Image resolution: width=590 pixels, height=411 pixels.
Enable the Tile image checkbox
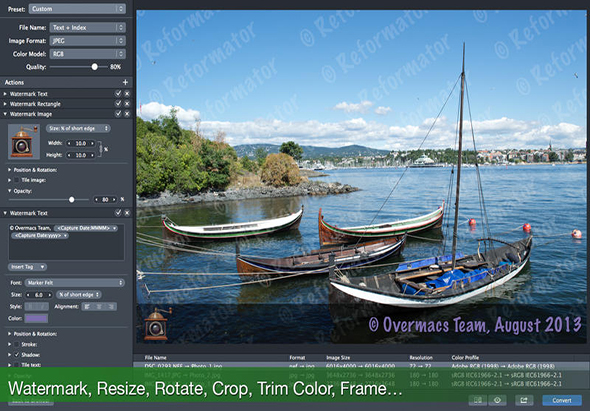click(x=17, y=180)
